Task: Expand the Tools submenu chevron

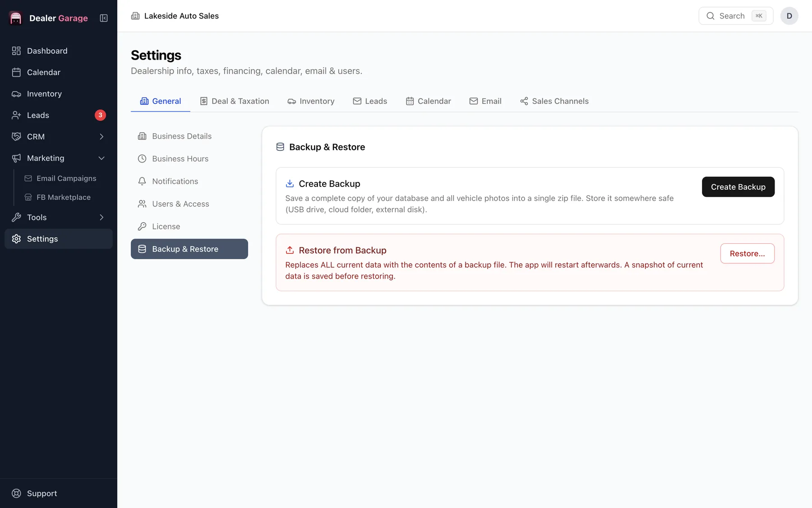Action: pos(101,218)
